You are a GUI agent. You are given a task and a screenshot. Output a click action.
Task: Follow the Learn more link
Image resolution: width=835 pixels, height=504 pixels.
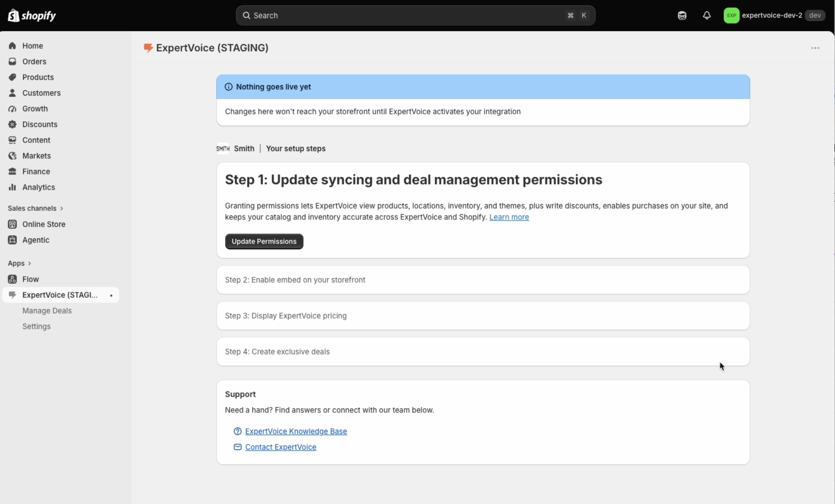[509, 217]
